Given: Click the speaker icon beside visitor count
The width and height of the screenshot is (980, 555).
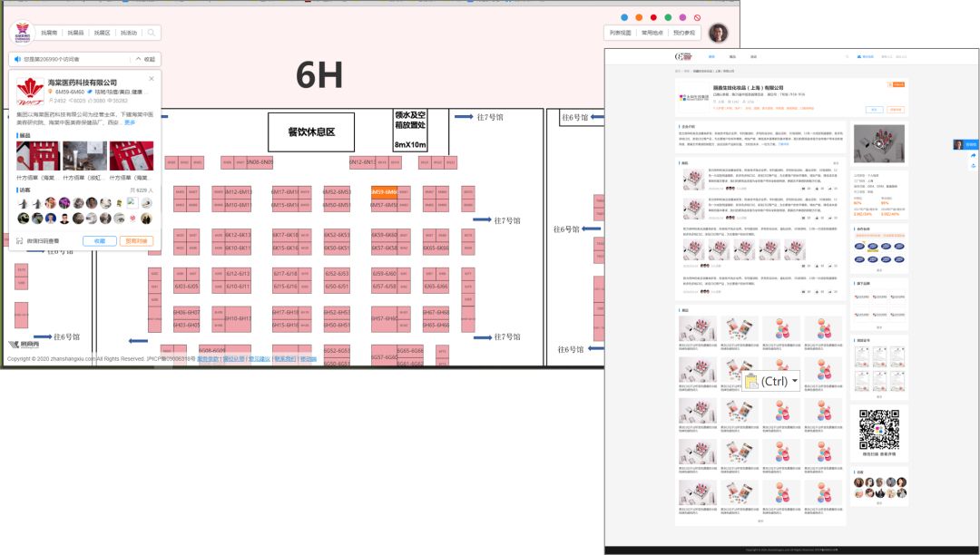Looking at the screenshot, I should (x=17, y=59).
